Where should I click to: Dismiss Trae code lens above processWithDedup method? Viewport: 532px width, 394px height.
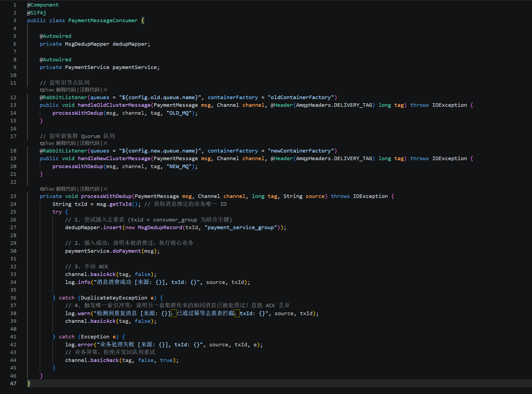coord(106,189)
